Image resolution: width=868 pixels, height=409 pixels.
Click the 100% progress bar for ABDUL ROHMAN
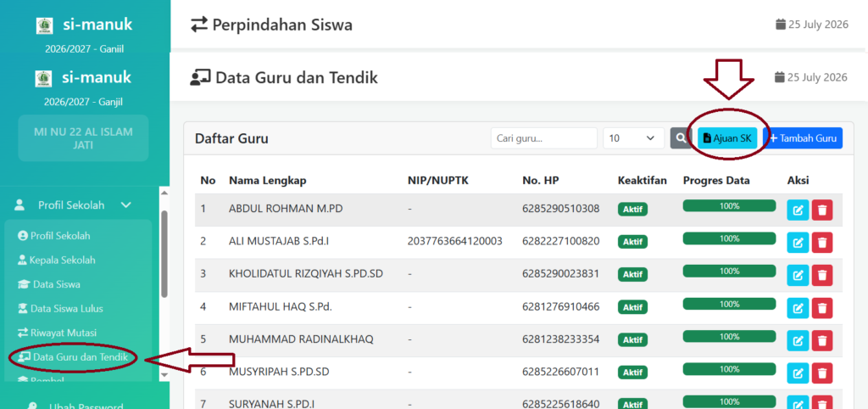tap(729, 205)
